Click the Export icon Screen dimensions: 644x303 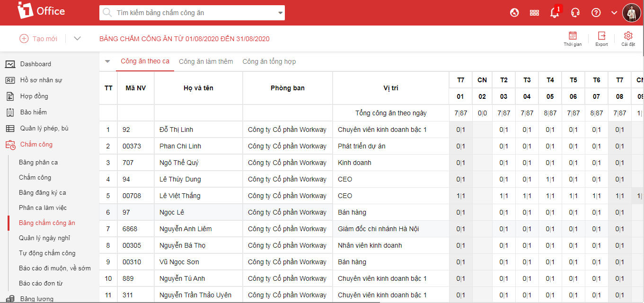601,38
